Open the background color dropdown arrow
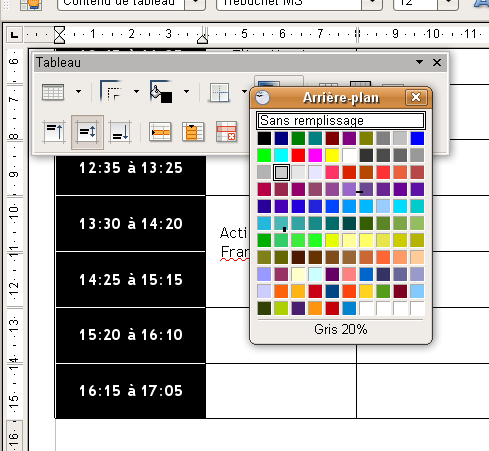 186,91
